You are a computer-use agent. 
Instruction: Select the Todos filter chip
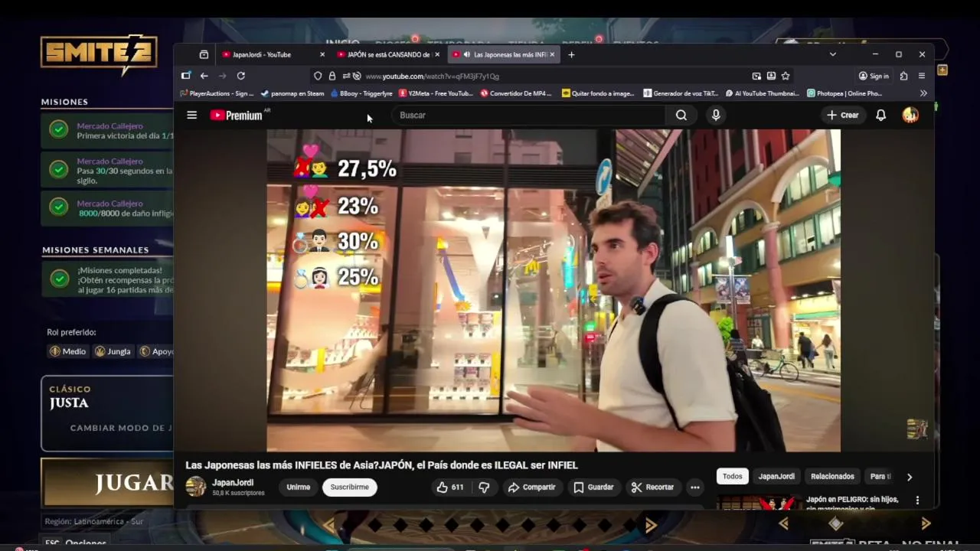(733, 476)
